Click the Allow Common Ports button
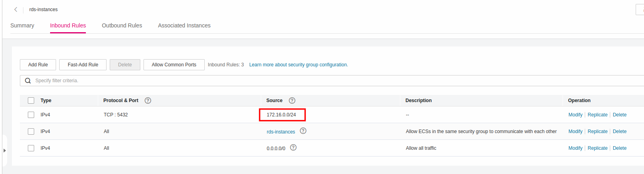Screen dimensions: 644x174 [174, 65]
